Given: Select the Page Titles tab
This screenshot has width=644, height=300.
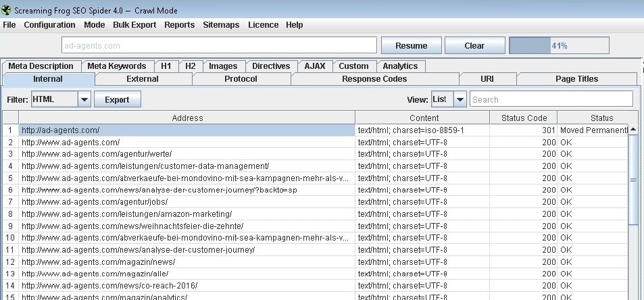Looking at the screenshot, I should tap(577, 79).
